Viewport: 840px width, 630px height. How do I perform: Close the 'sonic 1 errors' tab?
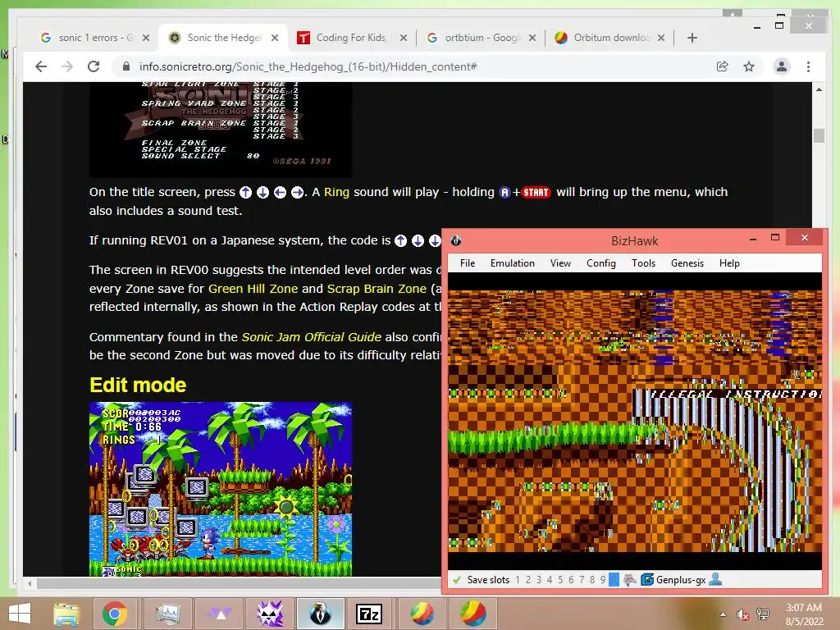146,38
